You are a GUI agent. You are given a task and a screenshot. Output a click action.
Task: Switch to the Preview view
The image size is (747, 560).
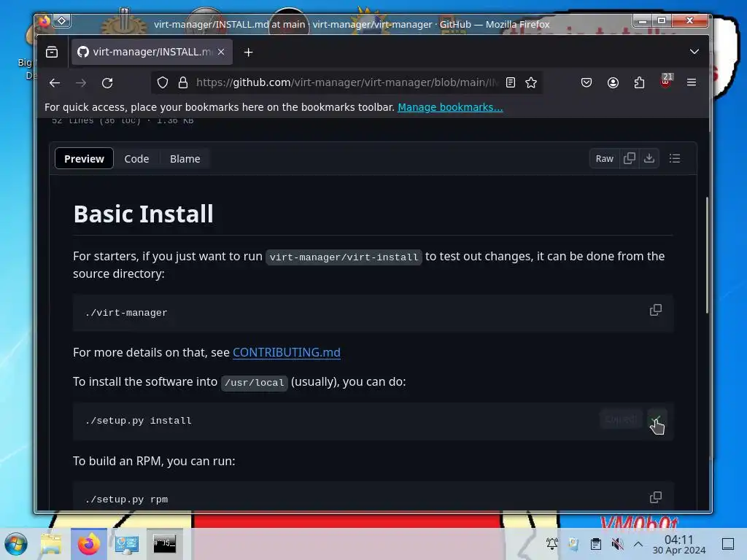(84, 158)
